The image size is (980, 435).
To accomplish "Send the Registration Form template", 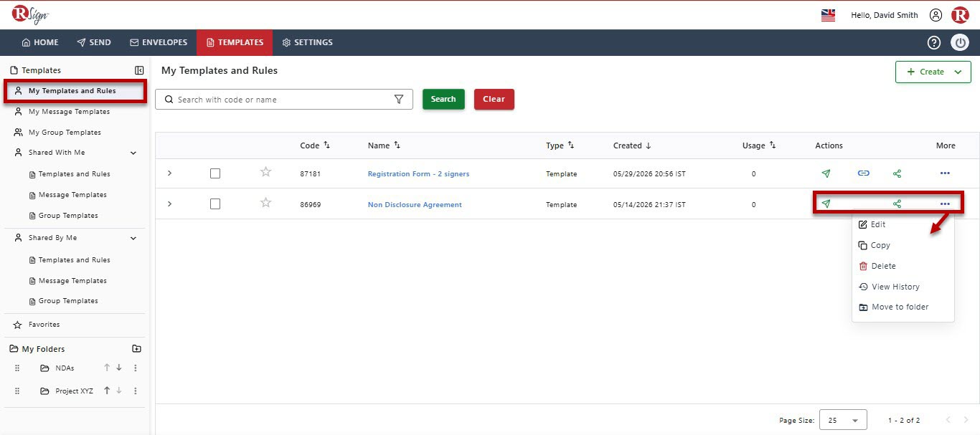I will point(826,173).
